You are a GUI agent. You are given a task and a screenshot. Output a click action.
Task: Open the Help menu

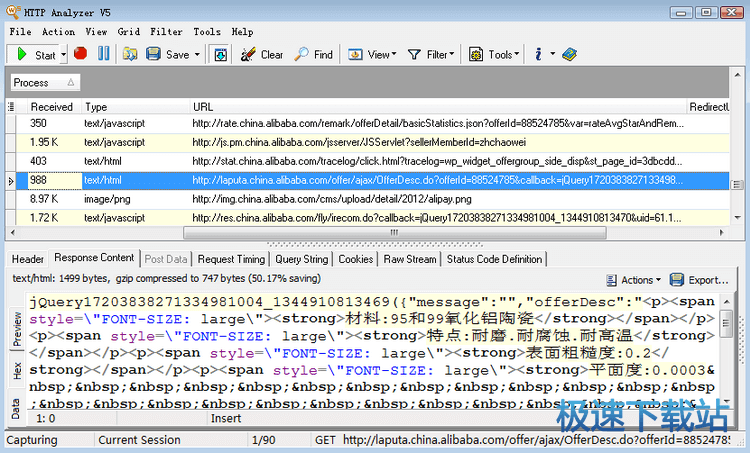point(242,32)
